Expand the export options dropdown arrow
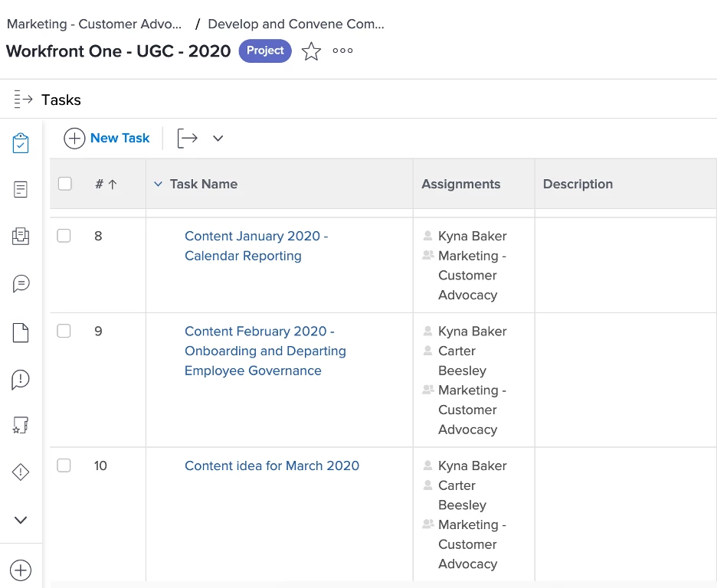This screenshot has width=717, height=588. tap(218, 139)
